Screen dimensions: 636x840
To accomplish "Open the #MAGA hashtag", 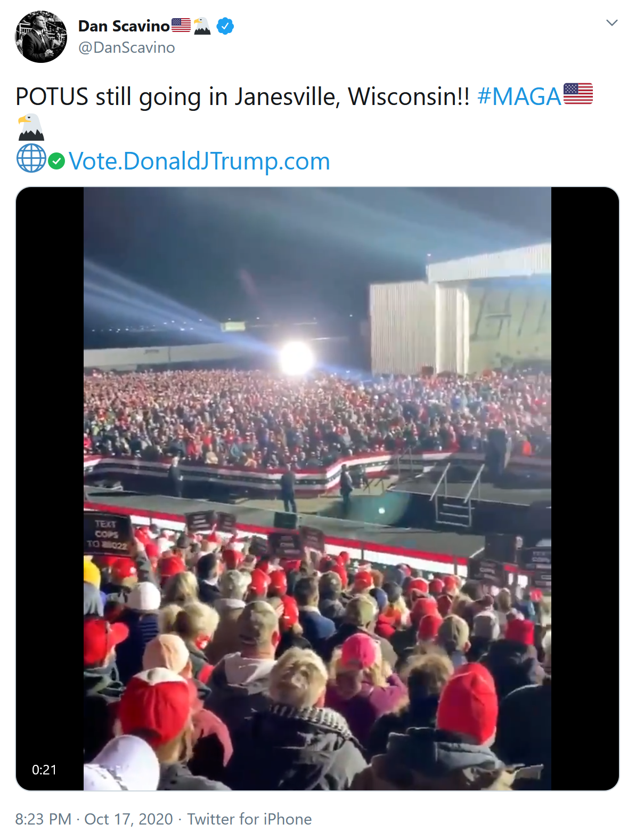I will (x=519, y=96).
